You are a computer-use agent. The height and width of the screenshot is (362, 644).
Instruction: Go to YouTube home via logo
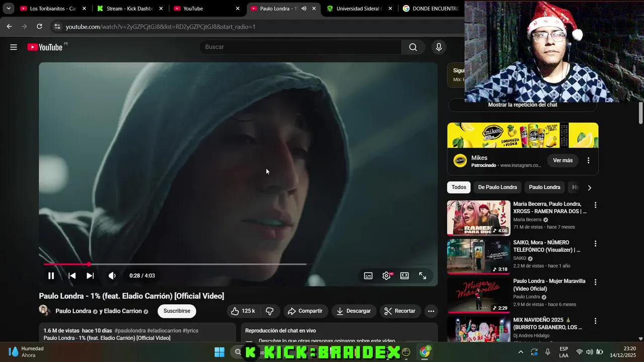pos(45,47)
